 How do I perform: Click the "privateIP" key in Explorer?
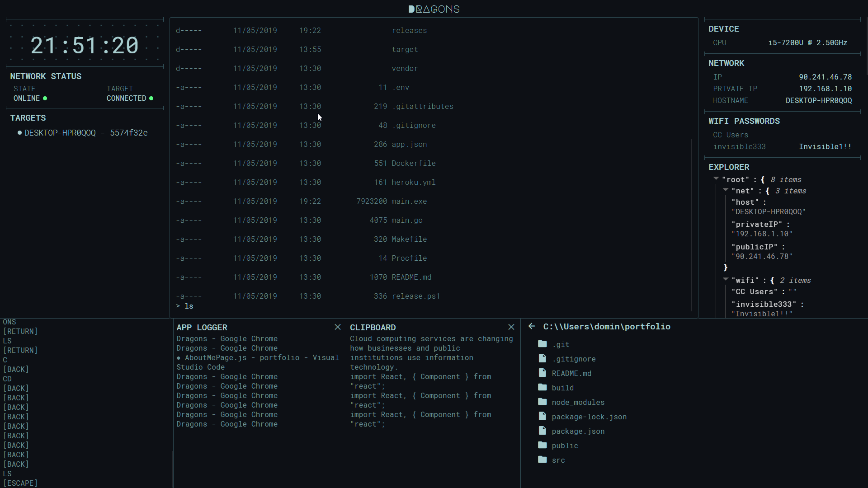click(756, 225)
